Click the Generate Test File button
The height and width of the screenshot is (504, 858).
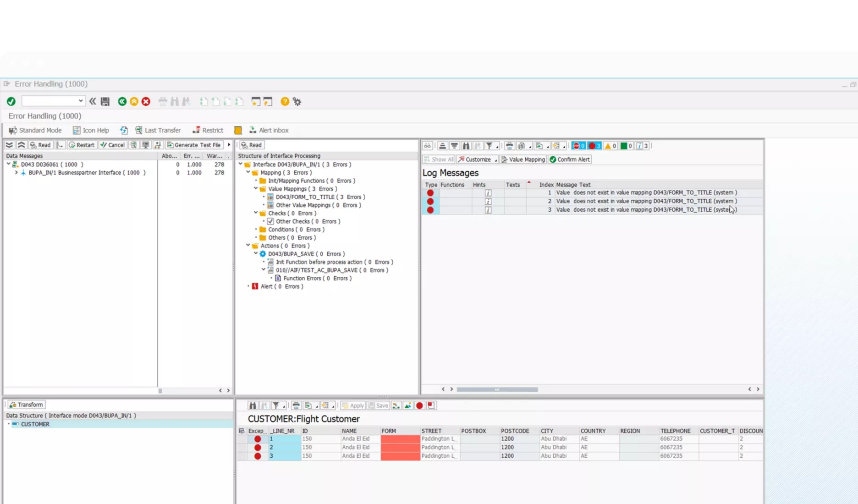[x=194, y=144]
